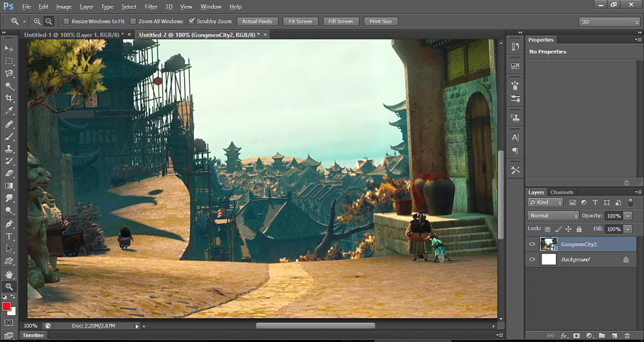This screenshot has width=644, height=342.
Task: Switch to the Channels tab
Action: click(562, 192)
